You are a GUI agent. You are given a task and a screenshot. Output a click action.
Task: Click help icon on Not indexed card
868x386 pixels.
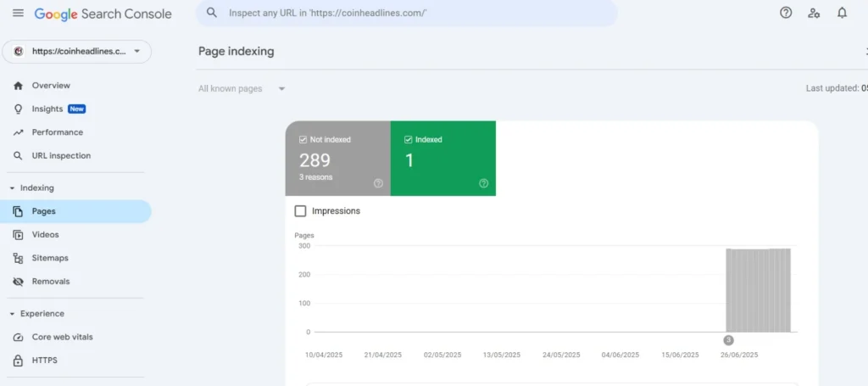pos(378,183)
